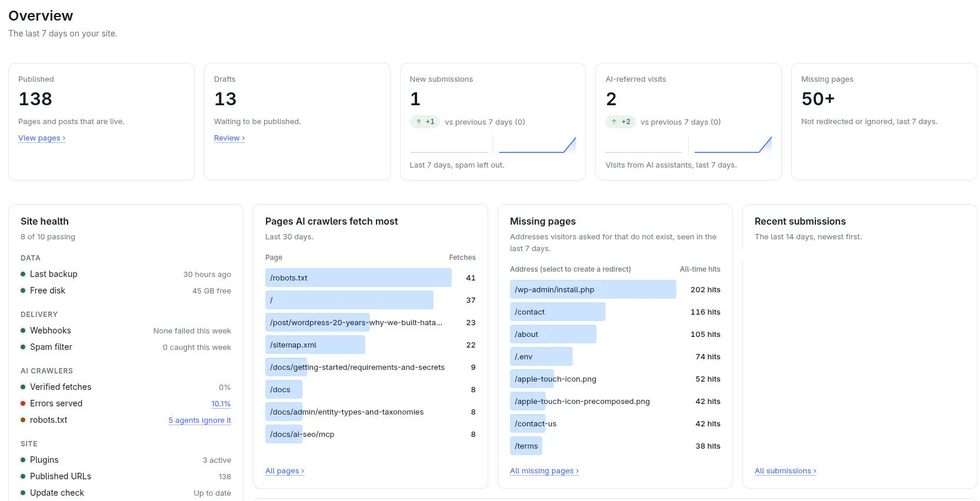
Task: Click the Webhooks health row label
Action: (51, 330)
